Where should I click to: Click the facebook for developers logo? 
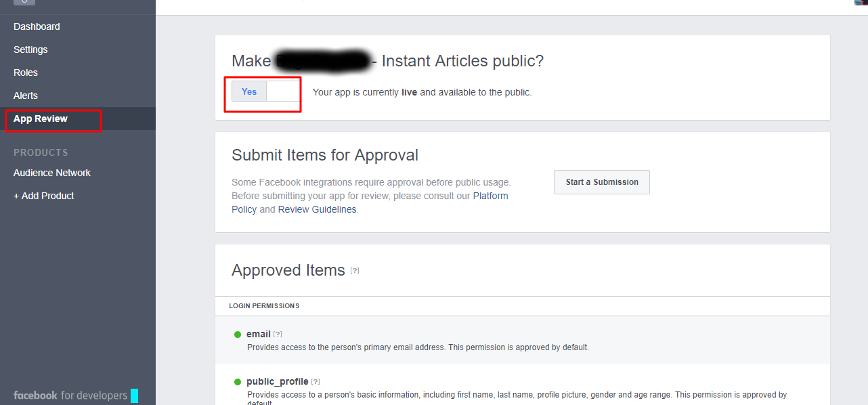point(70,396)
